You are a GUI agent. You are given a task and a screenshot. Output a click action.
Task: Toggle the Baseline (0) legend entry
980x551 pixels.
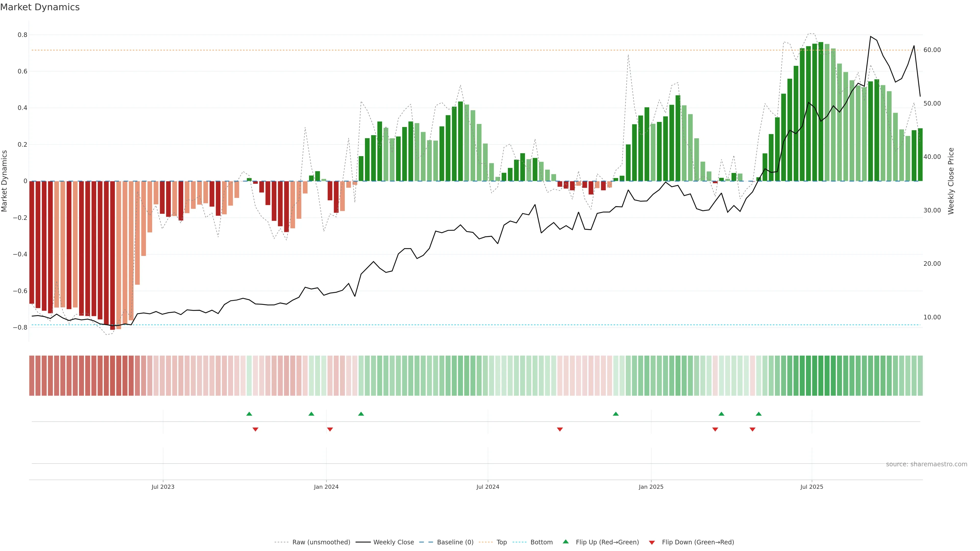pos(455,542)
